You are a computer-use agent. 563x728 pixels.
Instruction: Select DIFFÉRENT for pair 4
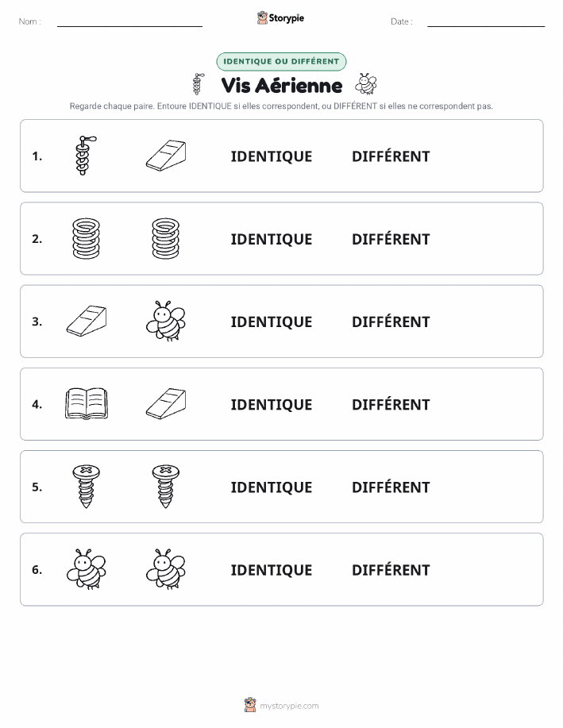tap(391, 404)
